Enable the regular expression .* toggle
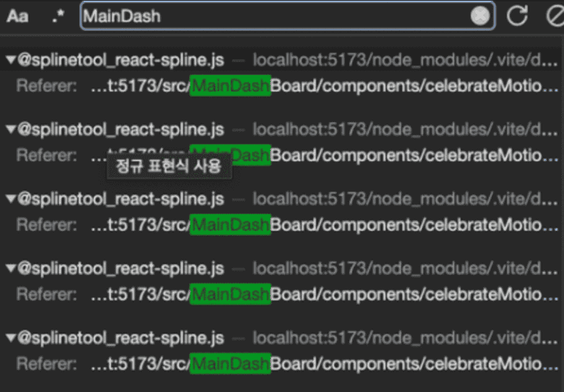Screen dimensions: 564x392 [x=57, y=16]
